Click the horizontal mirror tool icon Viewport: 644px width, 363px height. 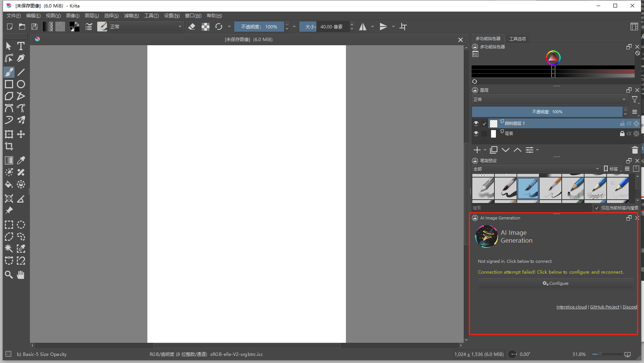pos(363,27)
